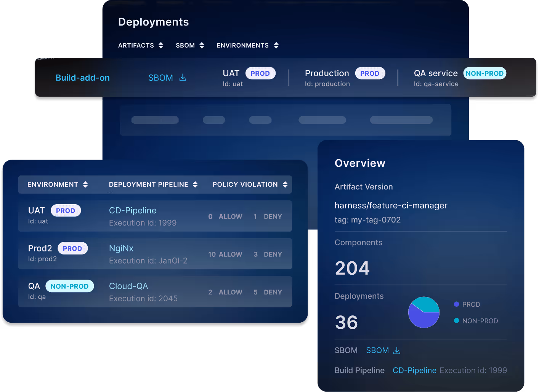
Task: Toggle the PROD badge beside Production environment
Action: 370,73
